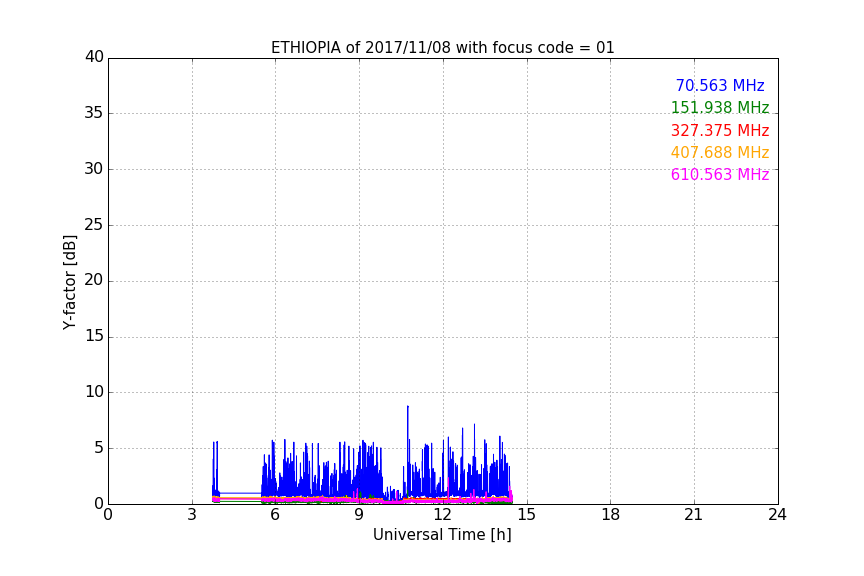Click the y-axis tick label 10
This screenshot has height=576, width=864.
tap(94, 392)
